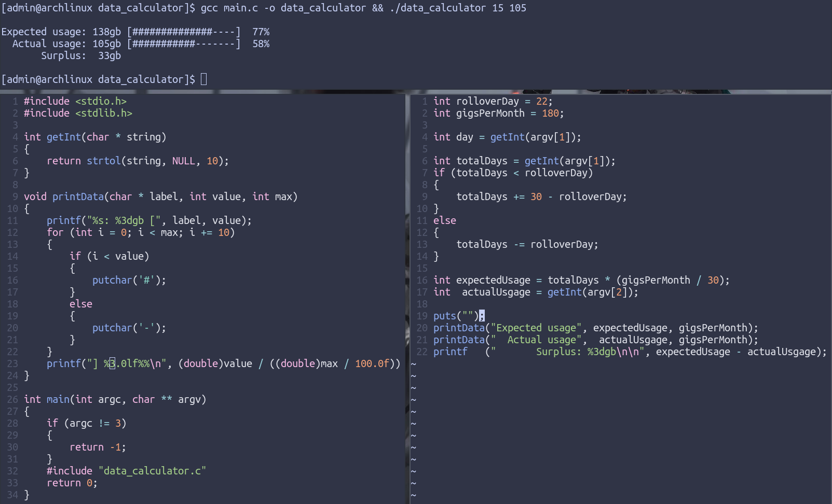Click the "return -1;" statement

pyautogui.click(x=98, y=447)
